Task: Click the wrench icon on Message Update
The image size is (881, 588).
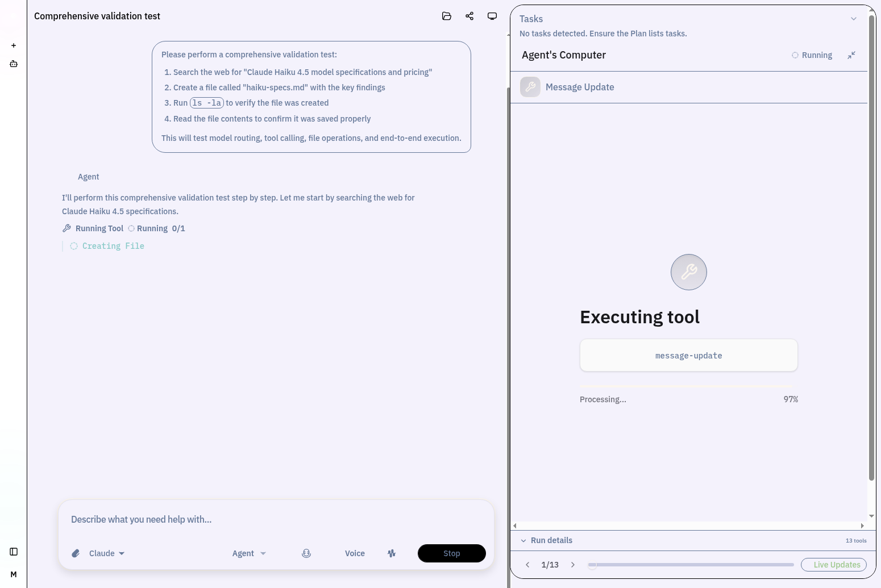Action: tap(530, 87)
